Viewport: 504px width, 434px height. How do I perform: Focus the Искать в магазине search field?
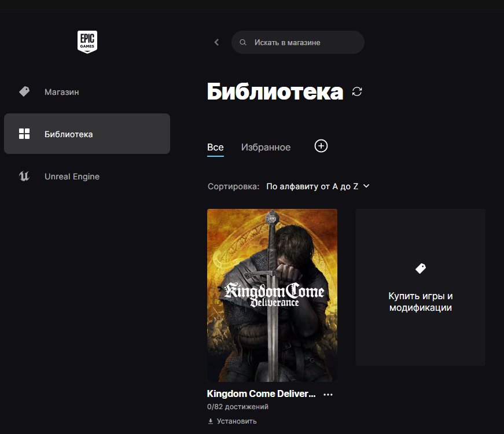click(x=304, y=42)
